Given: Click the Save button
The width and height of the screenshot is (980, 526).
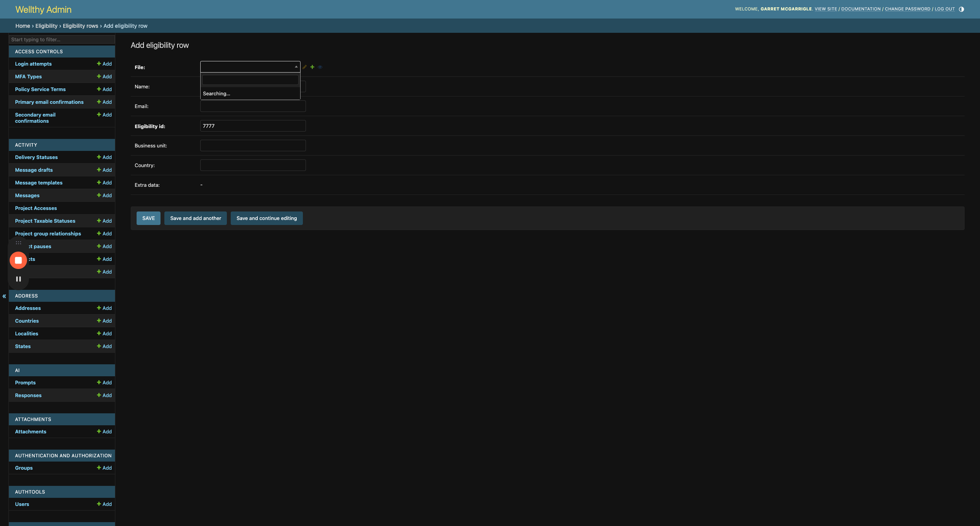Looking at the screenshot, I should [149, 218].
